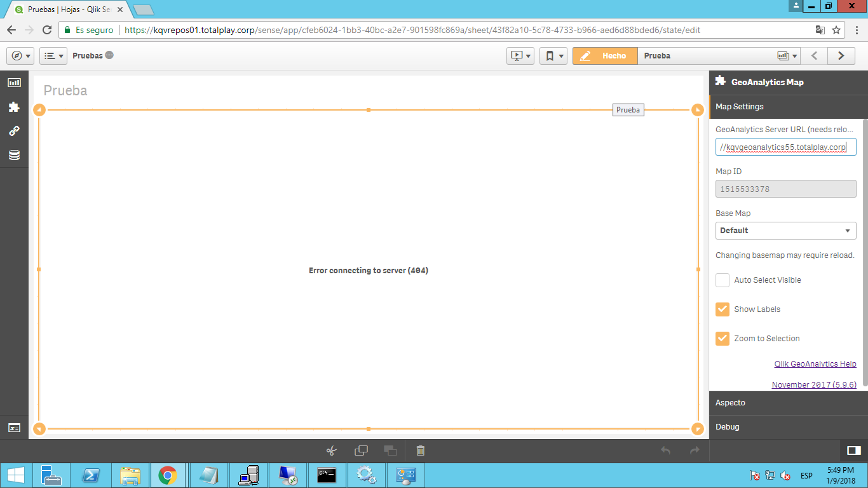The height and width of the screenshot is (488, 868).
Task: Open the Charts assets panel icon
Action: [14, 83]
